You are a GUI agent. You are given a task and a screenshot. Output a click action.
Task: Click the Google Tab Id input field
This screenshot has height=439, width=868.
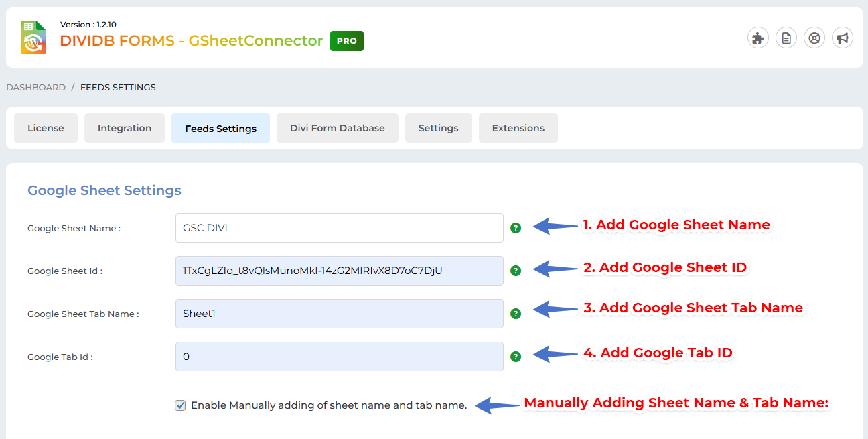(339, 357)
